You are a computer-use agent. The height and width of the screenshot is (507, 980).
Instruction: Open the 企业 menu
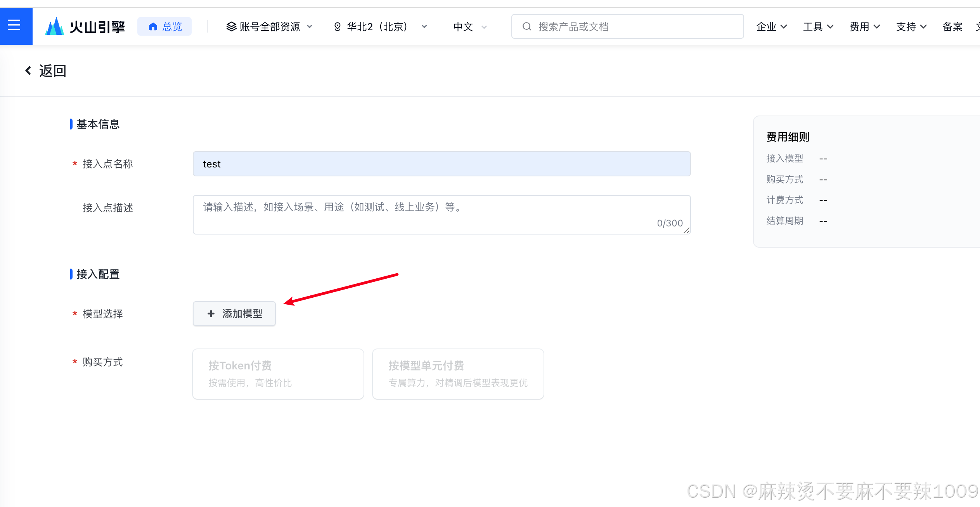tap(771, 26)
